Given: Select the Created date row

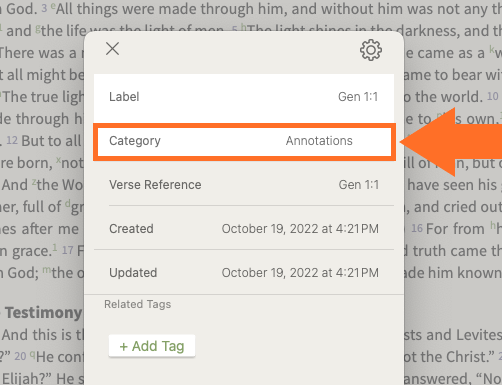Looking at the screenshot, I should (x=244, y=229).
